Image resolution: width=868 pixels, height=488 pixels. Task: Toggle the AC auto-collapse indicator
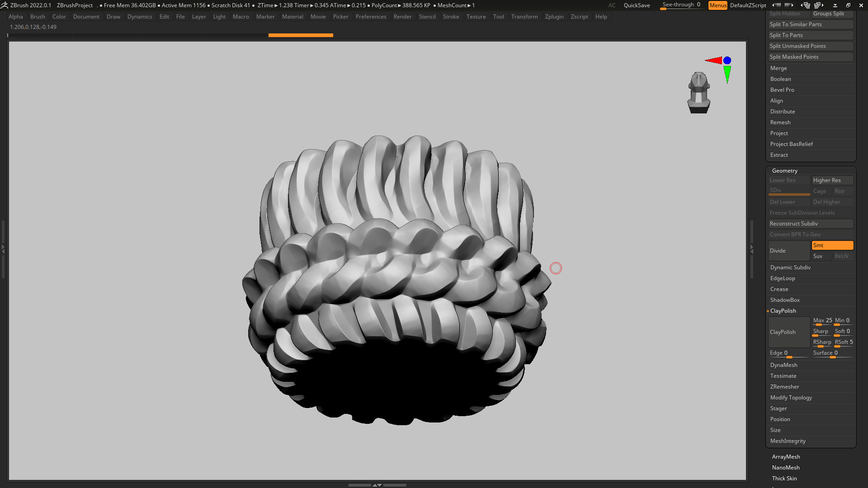tap(612, 5)
